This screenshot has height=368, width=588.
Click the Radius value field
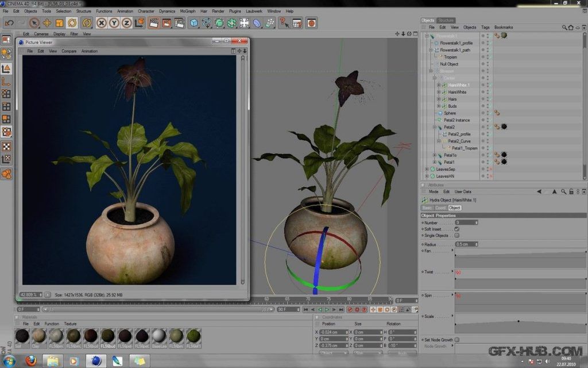[x=466, y=244]
